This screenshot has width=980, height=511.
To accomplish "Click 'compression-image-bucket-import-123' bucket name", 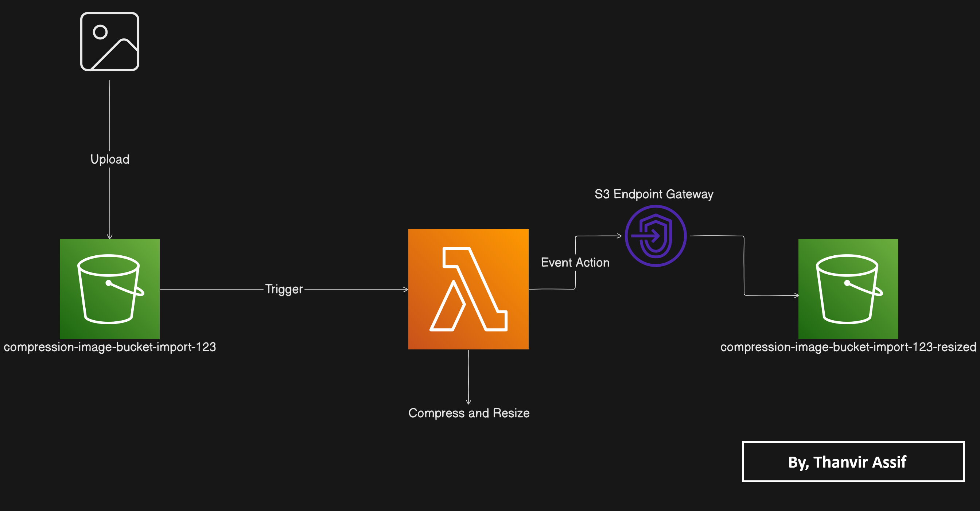I will coord(110,347).
